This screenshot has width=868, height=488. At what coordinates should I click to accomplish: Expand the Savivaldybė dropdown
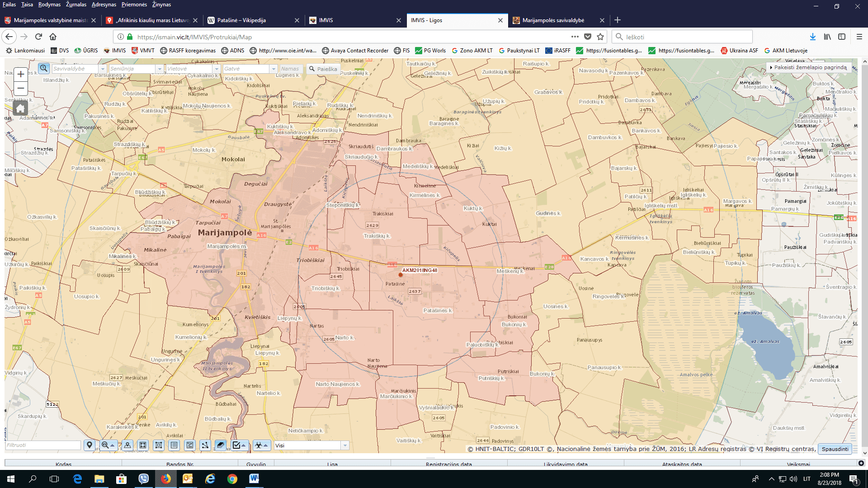[x=103, y=69]
